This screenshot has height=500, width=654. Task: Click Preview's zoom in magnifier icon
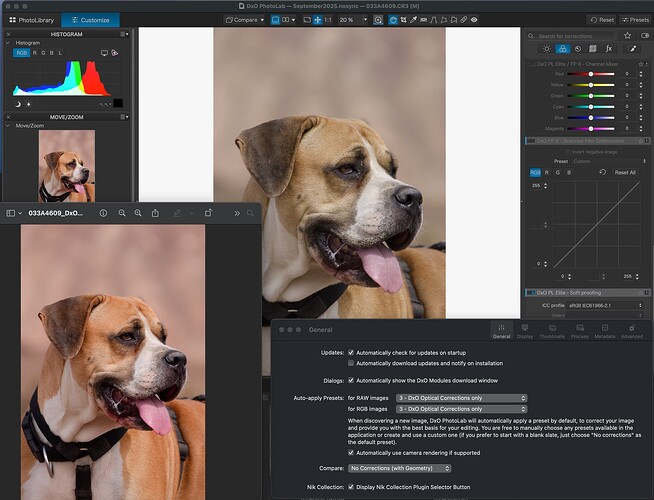point(137,213)
